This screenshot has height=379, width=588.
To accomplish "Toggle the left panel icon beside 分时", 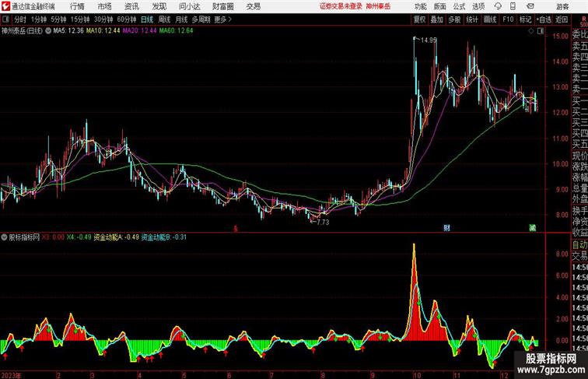I will point(5,19).
